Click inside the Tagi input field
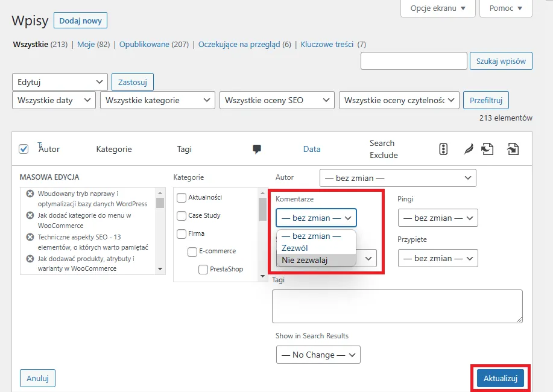Screen dimensions: 553x392 (397, 306)
